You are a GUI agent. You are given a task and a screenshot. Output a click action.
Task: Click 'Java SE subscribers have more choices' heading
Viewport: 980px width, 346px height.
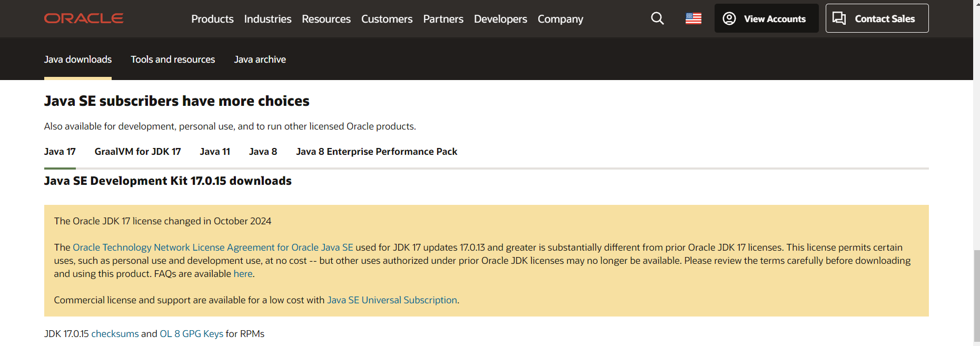tap(176, 101)
